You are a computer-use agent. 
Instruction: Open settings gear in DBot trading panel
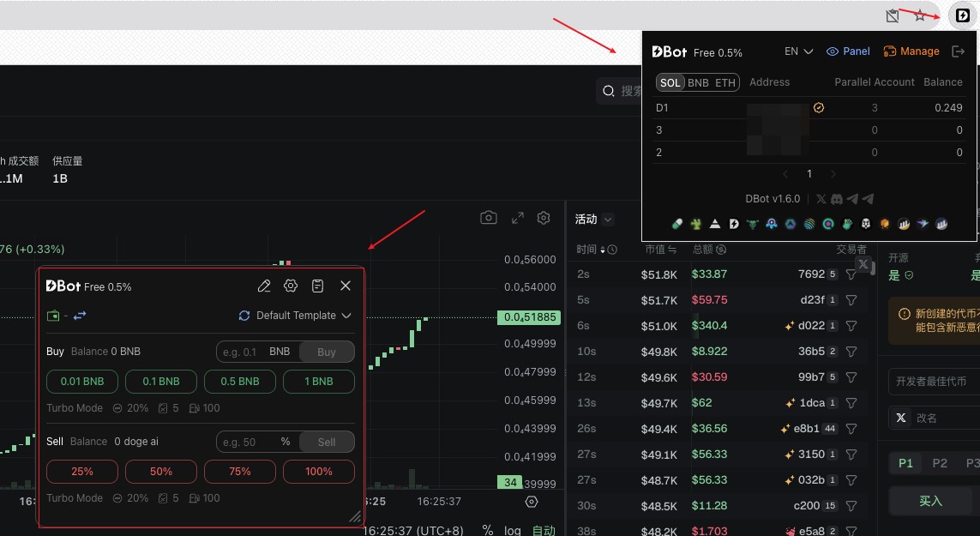pos(291,286)
